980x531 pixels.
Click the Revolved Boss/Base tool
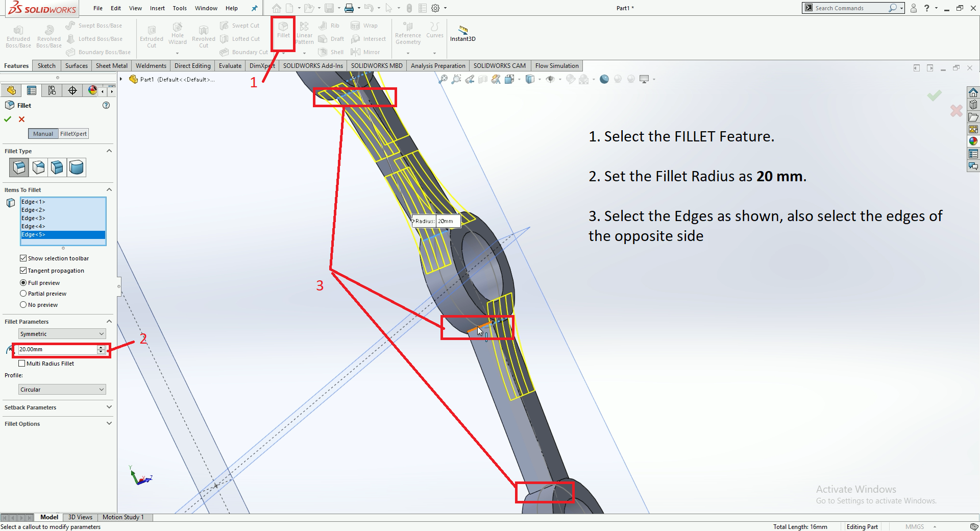pyautogui.click(x=49, y=37)
